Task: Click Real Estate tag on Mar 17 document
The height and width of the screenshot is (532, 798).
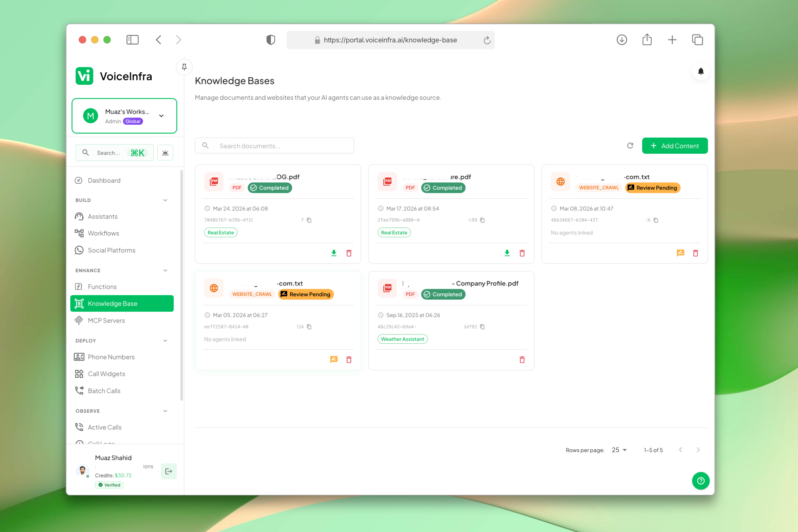Action: click(394, 233)
